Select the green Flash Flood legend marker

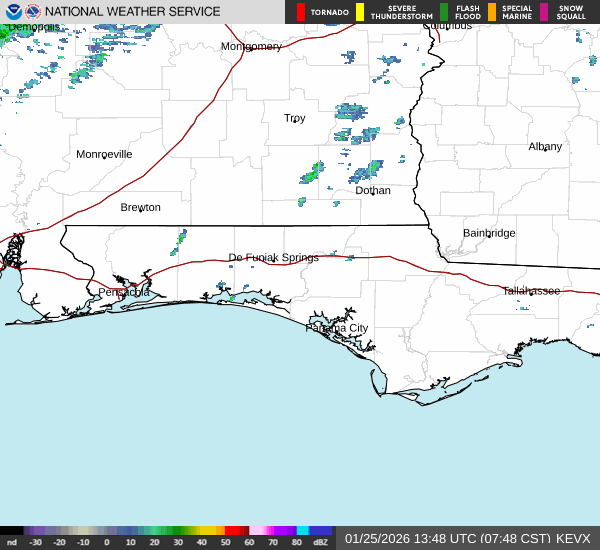[444, 12]
